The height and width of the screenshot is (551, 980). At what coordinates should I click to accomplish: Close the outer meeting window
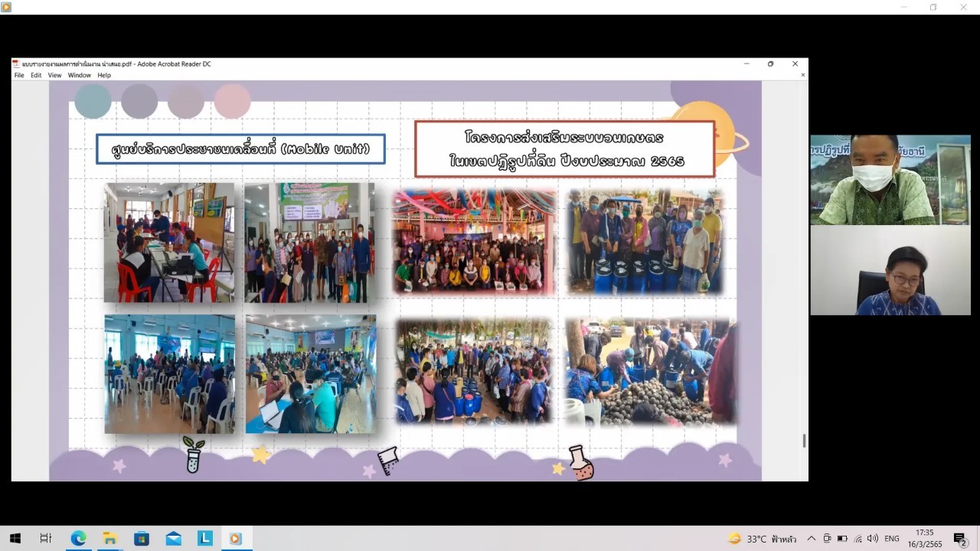[963, 7]
